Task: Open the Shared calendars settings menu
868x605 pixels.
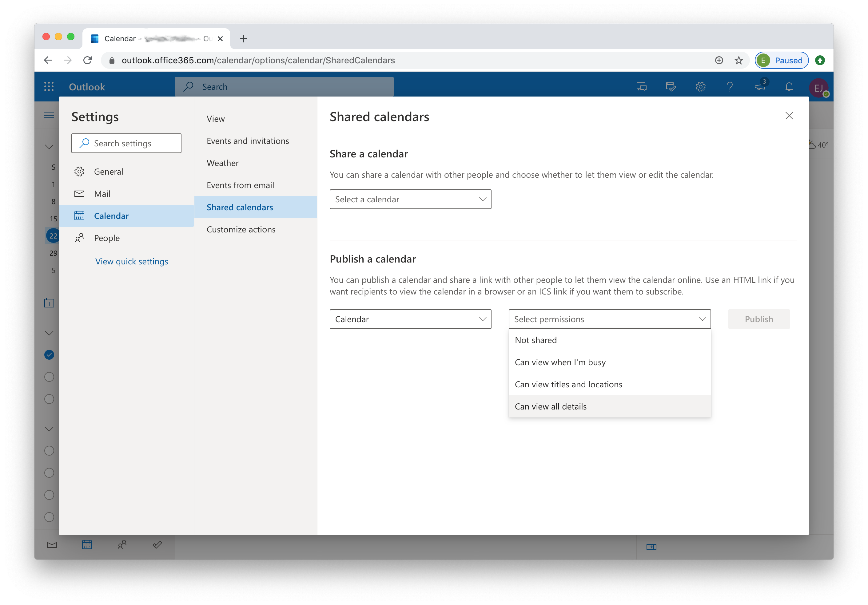Action: coord(239,206)
